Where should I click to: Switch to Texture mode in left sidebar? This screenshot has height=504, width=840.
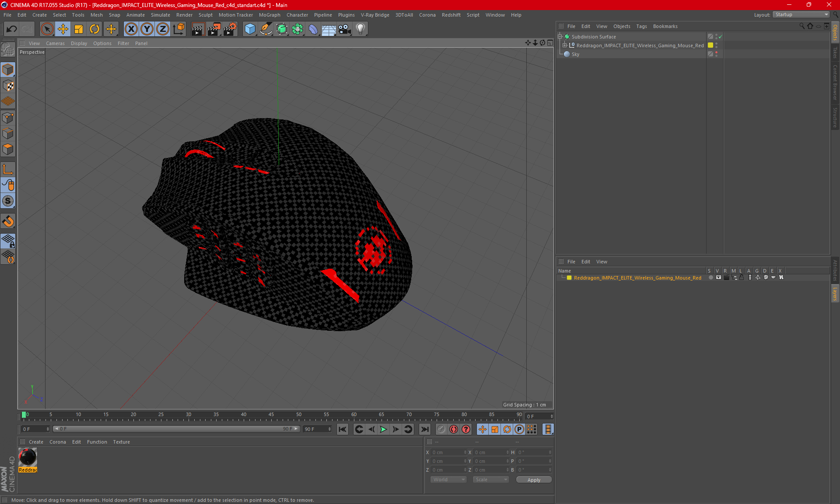tap(8, 85)
